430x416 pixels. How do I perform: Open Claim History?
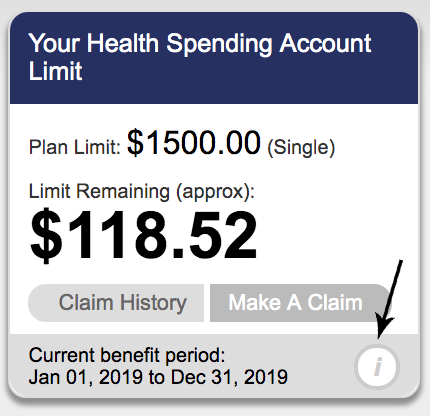(116, 303)
